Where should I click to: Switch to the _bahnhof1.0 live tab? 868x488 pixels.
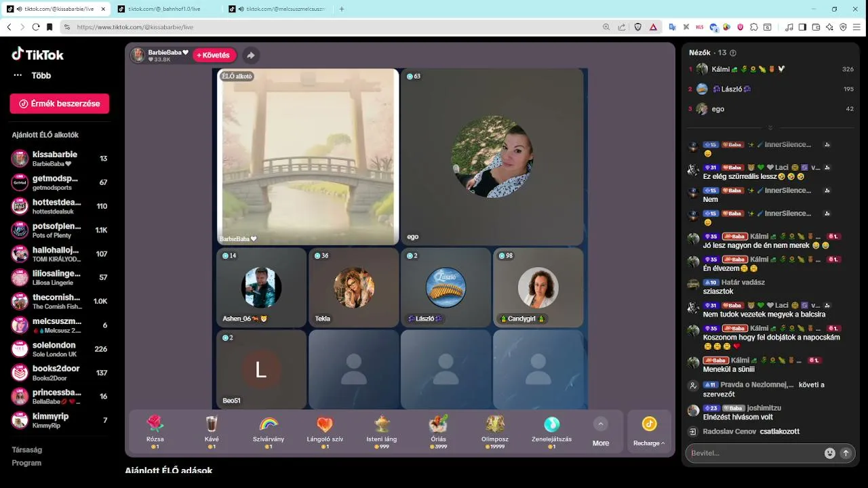tap(166, 9)
